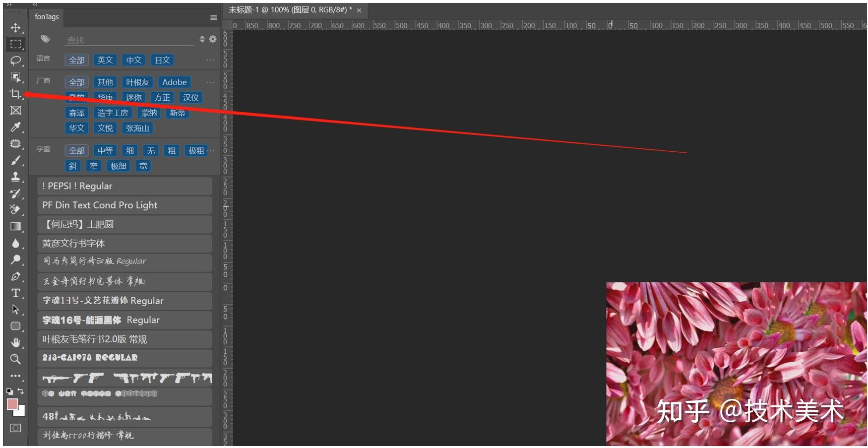Choose 叶根友毛笔行书2.0版 常规 font
868x448 pixels.
point(124,339)
